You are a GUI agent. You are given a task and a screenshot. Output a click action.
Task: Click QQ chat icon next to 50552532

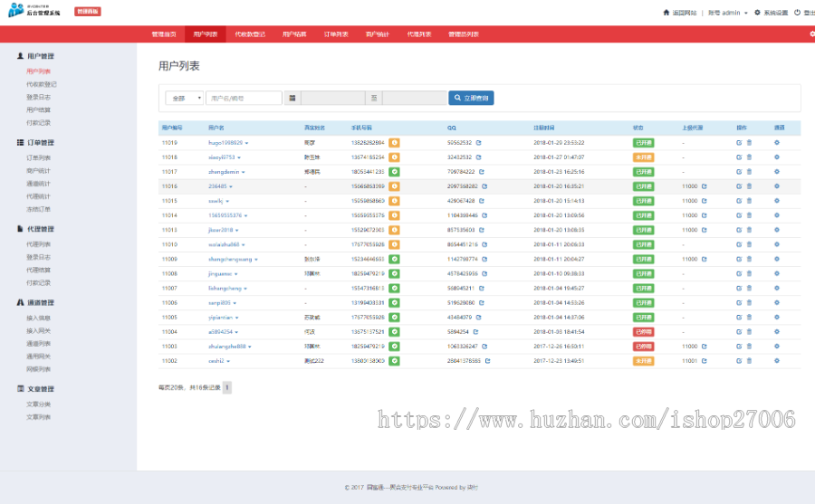tap(478, 142)
